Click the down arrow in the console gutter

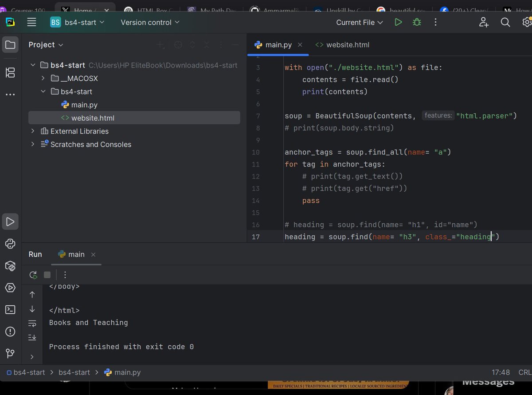(x=32, y=309)
